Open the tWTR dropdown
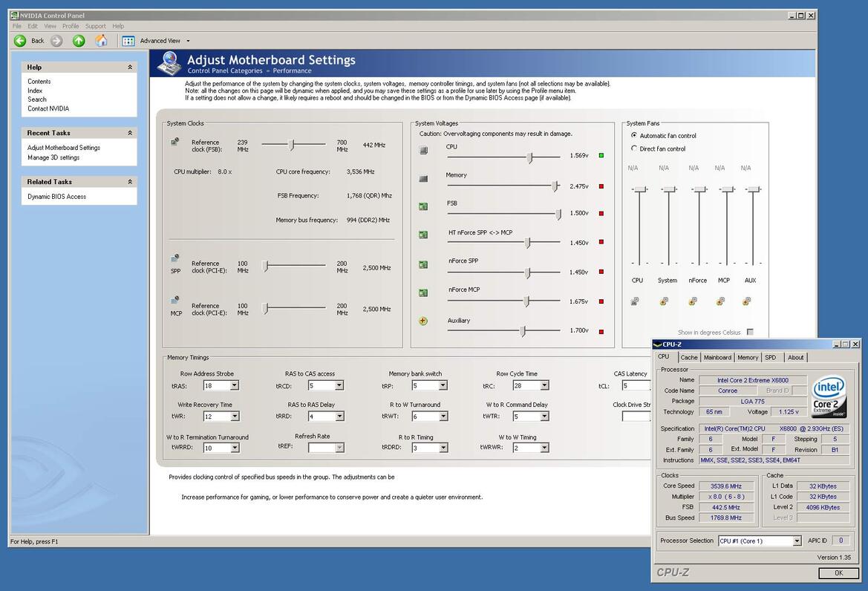 [545, 416]
